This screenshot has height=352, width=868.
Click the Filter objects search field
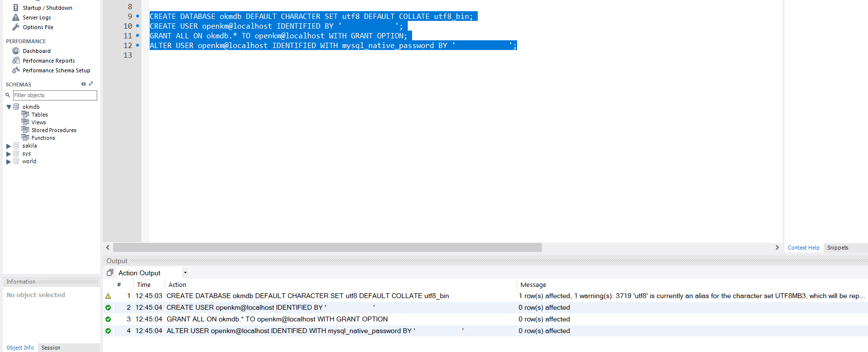click(54, 95)
